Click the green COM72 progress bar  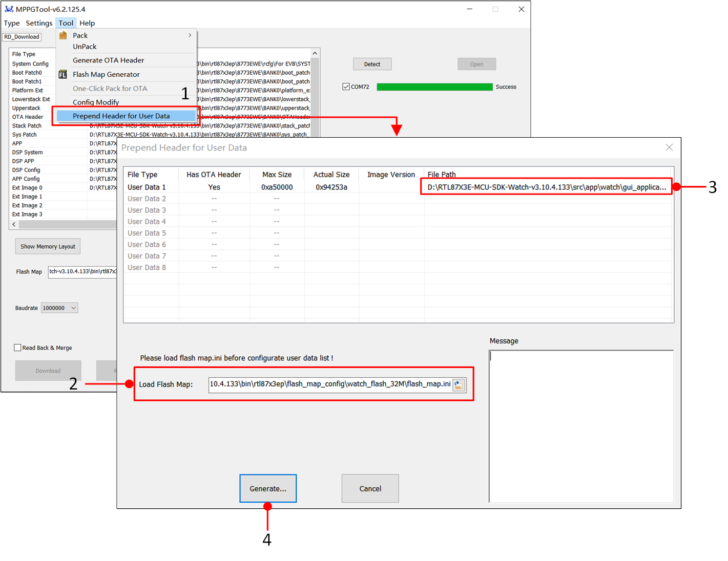(434, 87)
